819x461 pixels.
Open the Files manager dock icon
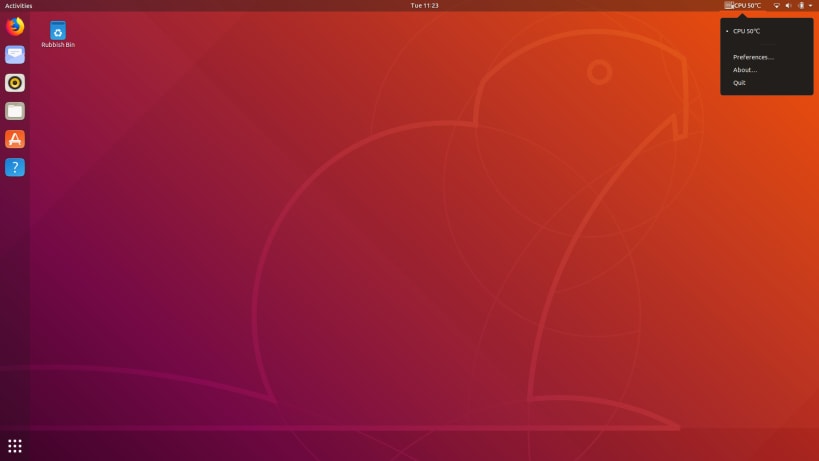click(15, 111)
